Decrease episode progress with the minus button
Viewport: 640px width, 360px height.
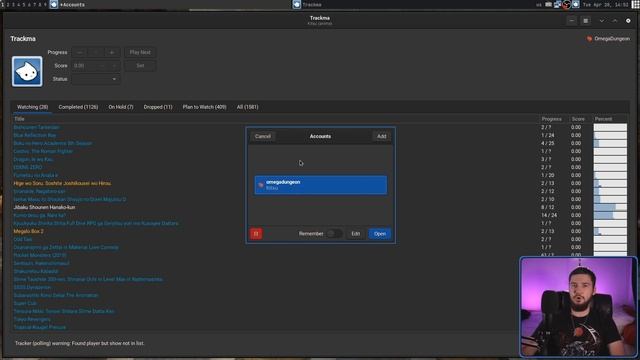coord(80,52)
